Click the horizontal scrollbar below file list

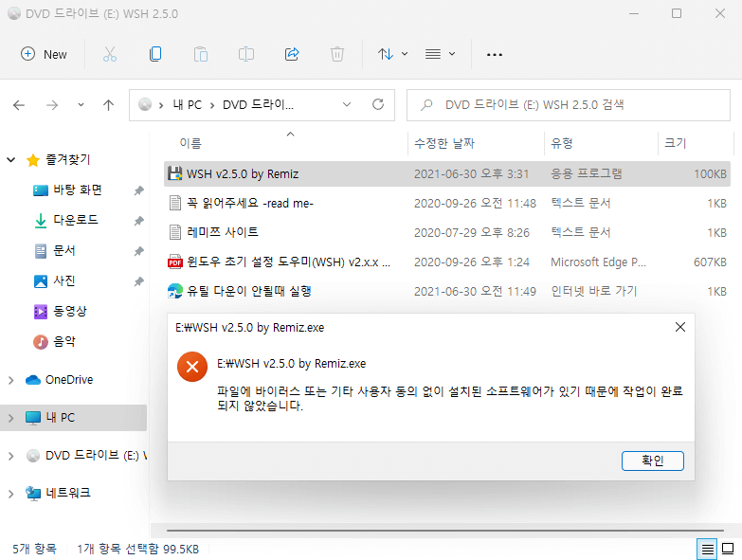click(444, 531)
